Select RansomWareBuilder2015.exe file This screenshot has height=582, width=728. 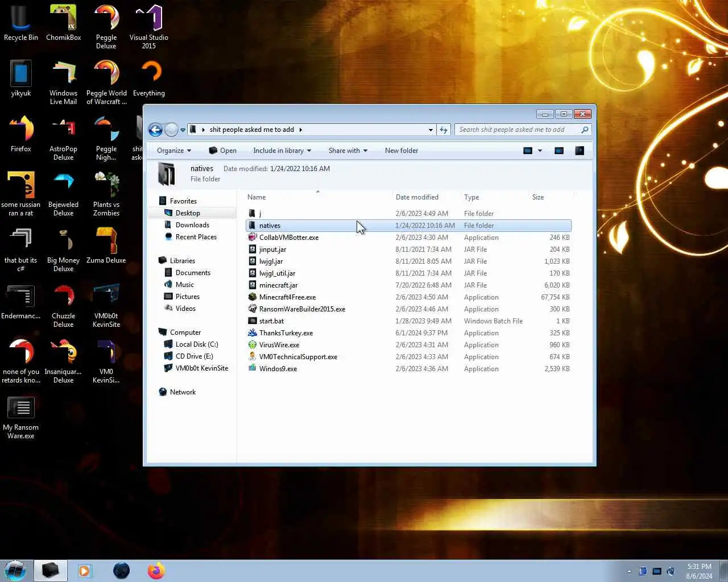[x=408, y=309]
